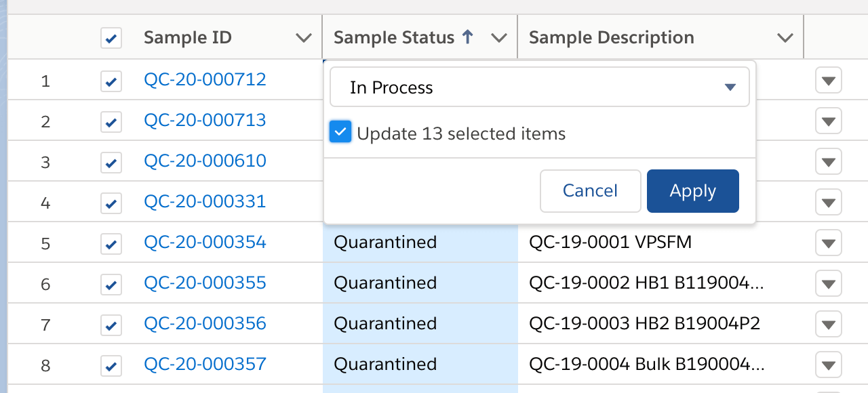
Task: Open row actions menu for row 2
Action: tap(829, 121)
